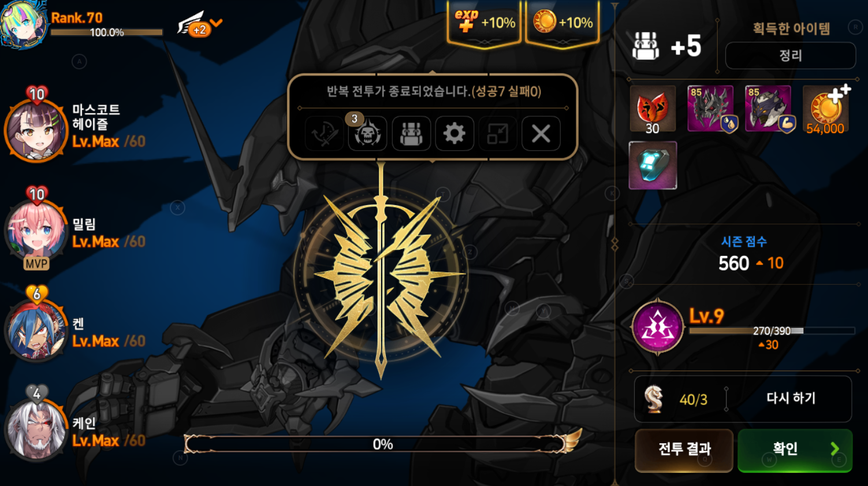This screenshot has width=868, height=486.
Task: Open the gear settings icon in the popup
Action: coord(455,133)
